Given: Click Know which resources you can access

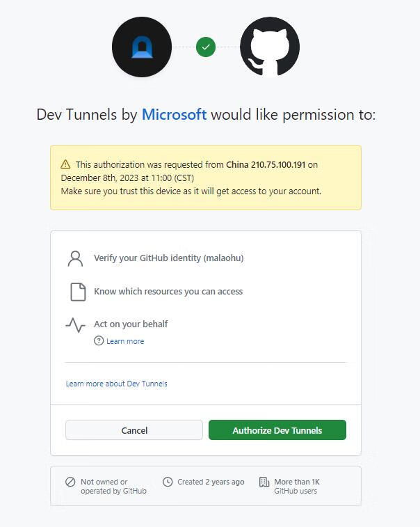Looking at the screenshot, I should click(168, 292).
